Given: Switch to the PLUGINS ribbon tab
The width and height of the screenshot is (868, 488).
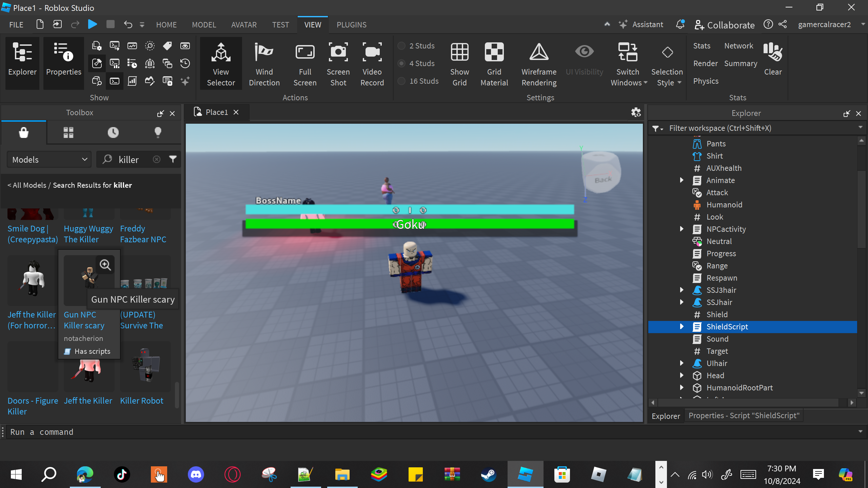Looking at the screenshot, I should pyautogui.click(x=351, y=25).
